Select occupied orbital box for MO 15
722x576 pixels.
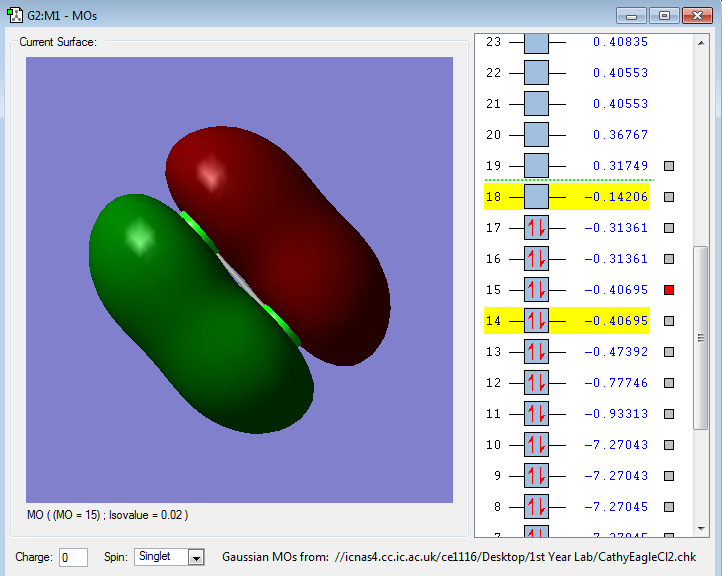tap(536, 290)
